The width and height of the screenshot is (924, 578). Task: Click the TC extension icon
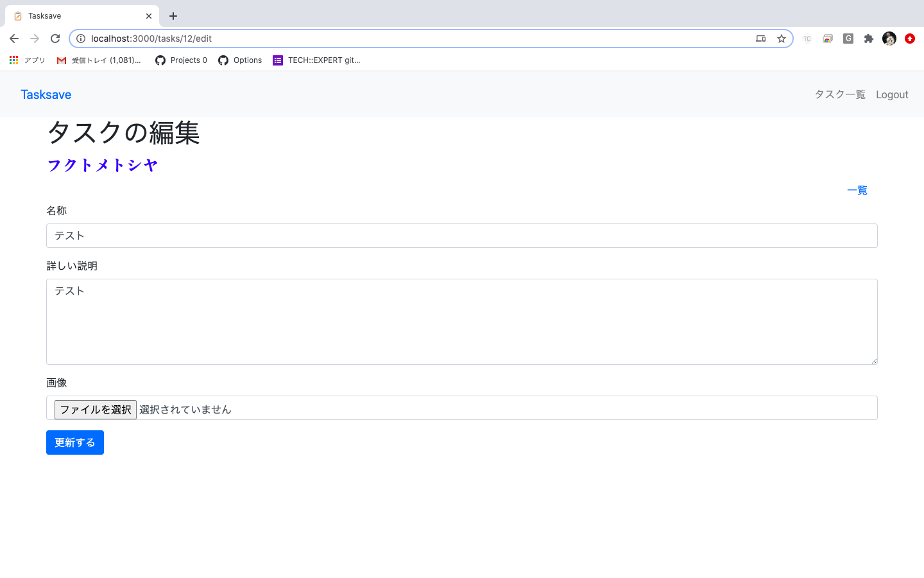[807, 39]
